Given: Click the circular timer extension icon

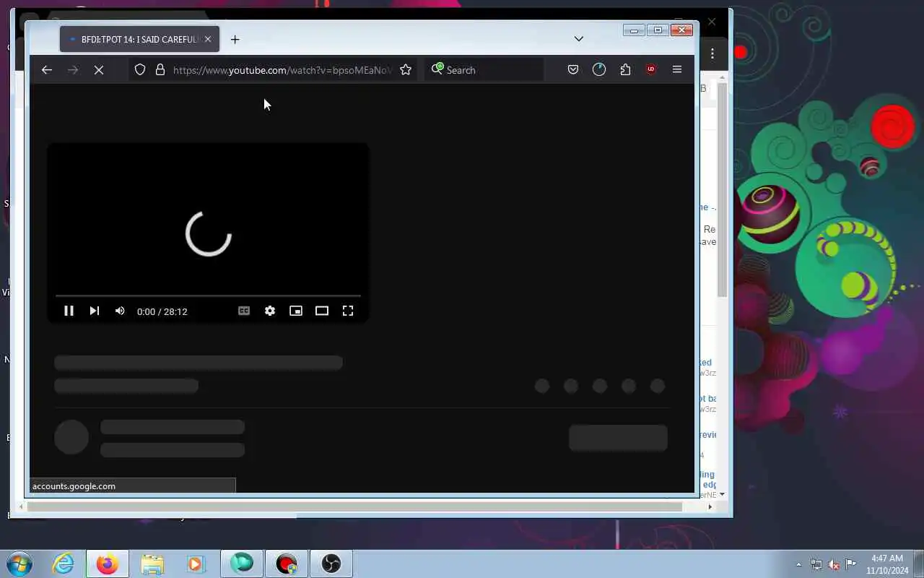Looking at the screenshot, I should [599, 70].
